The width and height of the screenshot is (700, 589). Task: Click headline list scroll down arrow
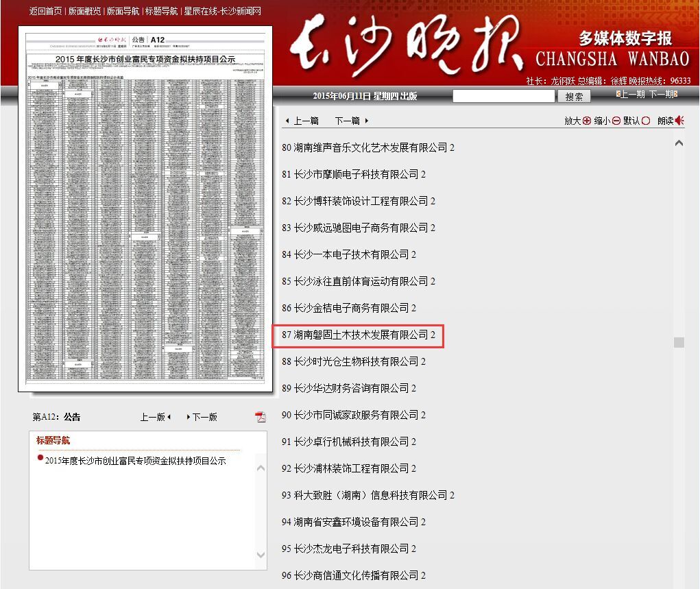pos(261,555)
